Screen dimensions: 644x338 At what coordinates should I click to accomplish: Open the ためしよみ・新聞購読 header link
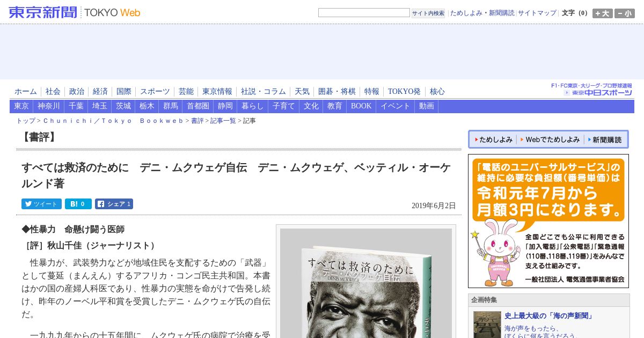pyautogui.click(x=482, y=13)
